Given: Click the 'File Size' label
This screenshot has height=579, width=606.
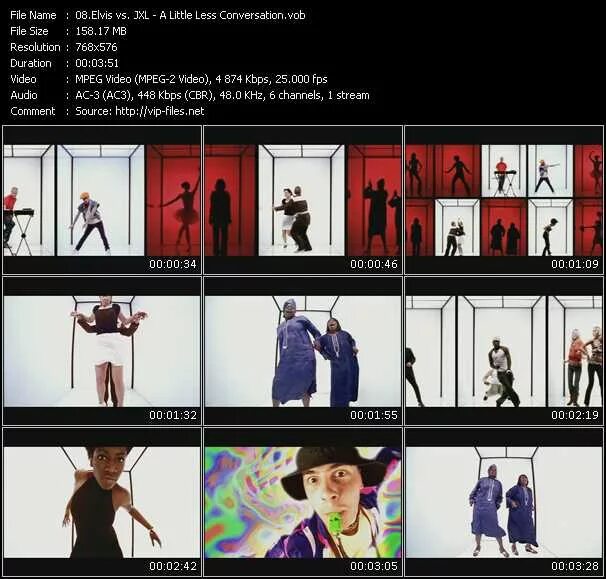Looking at the screenshot, I should coord(29,31).
